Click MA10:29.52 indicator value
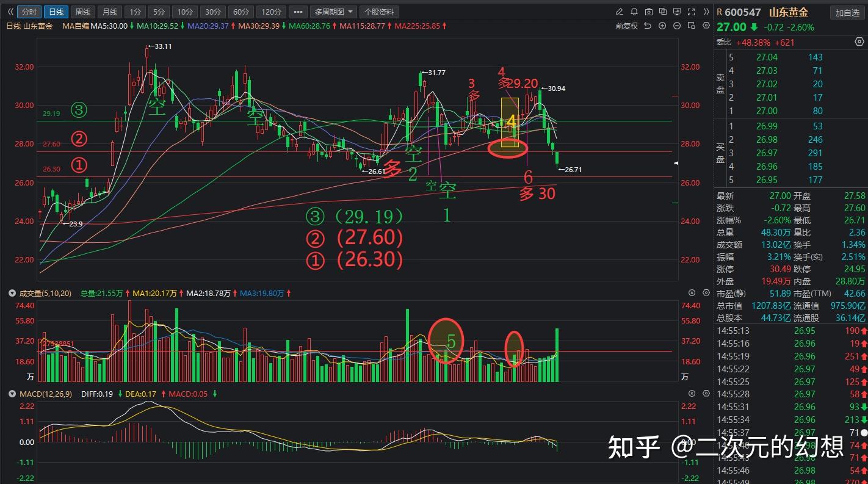 (x=157, y=26)
